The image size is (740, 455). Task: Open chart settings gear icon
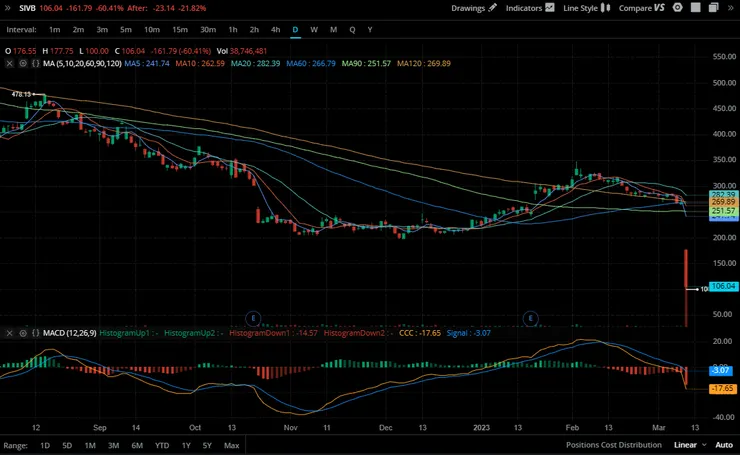[680, 8]
